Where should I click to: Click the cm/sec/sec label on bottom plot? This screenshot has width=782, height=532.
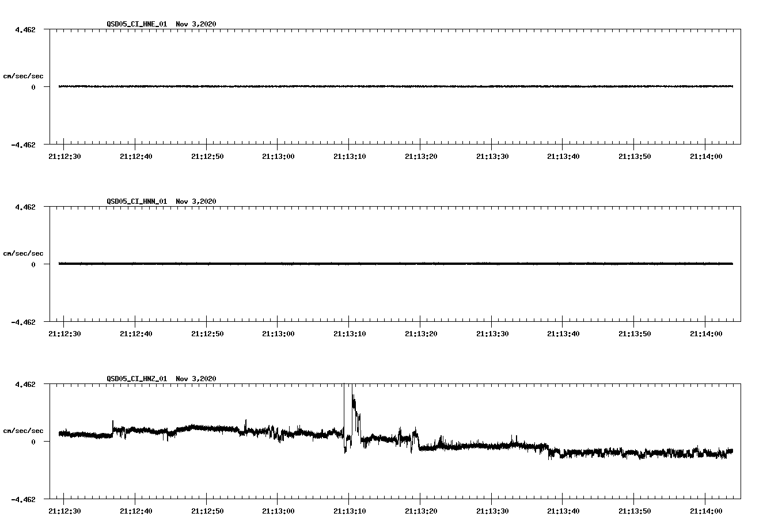tap(24, 430)
